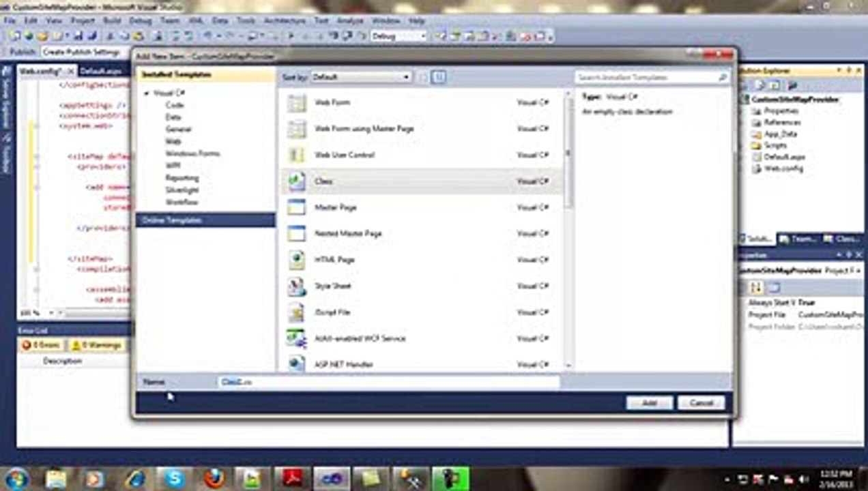Screen dimensions: 868x491
Task: Select the Nested Master Page template icon
Action: pyautogui.click(x=297, y=233)
